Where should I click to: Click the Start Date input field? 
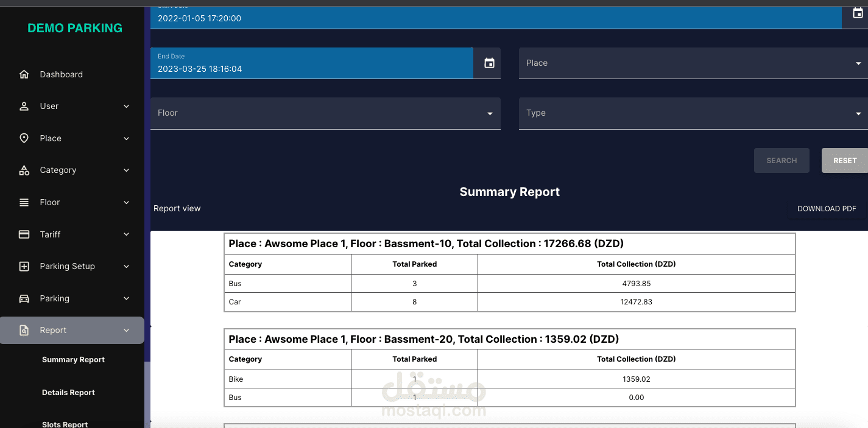(x=496, y=17)
